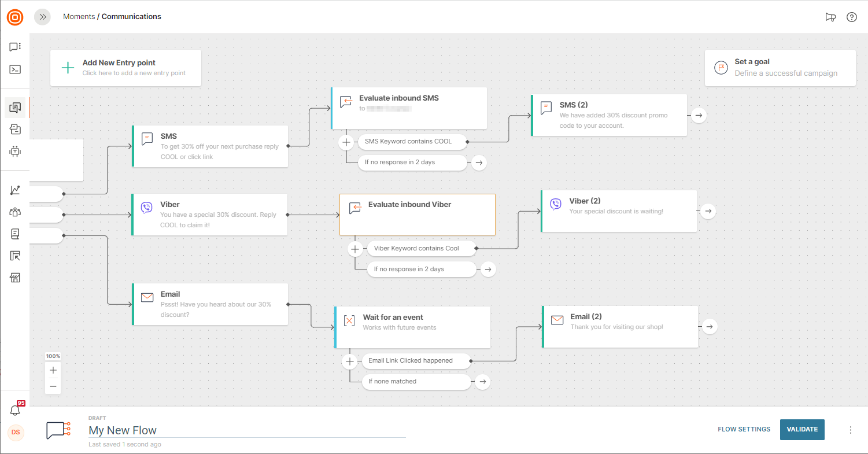Click the Moments breadcrumb link

79,17
